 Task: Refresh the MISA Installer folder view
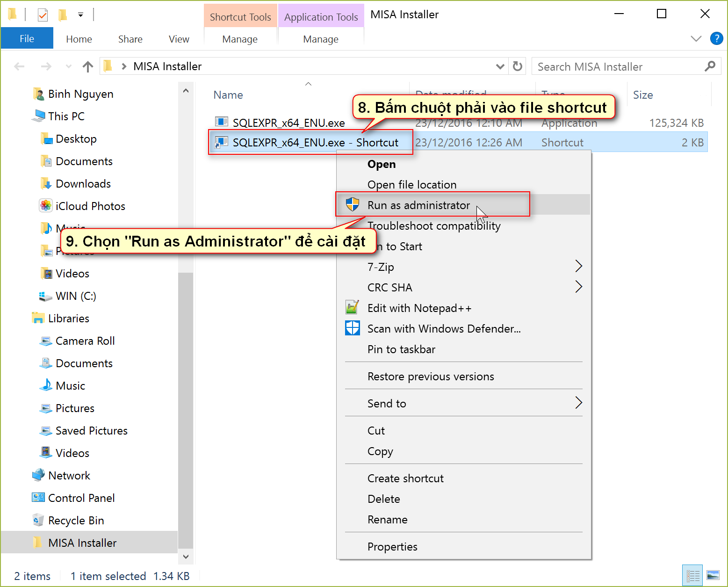pos(517,66)
